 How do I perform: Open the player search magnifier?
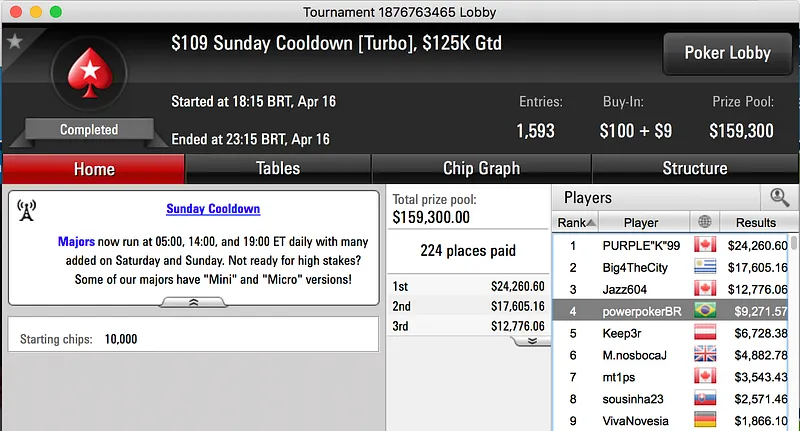coord(779,198)
